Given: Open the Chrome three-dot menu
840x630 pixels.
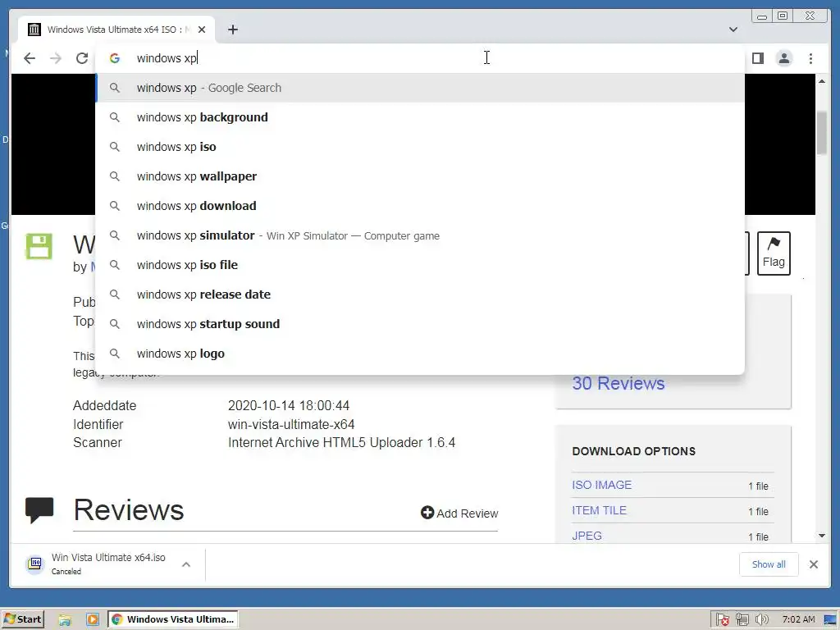Looking at the screenshot, I should click(810, 58).
